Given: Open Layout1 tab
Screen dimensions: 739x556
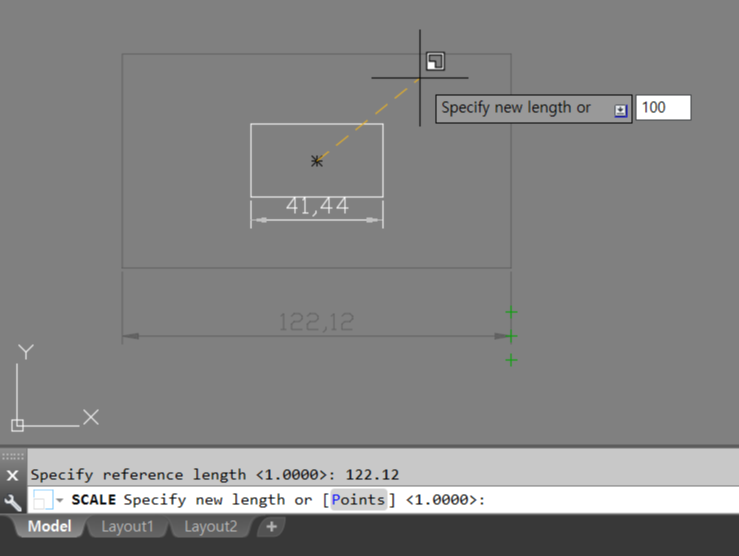Looking at the screenshot, I should (127, 526).
